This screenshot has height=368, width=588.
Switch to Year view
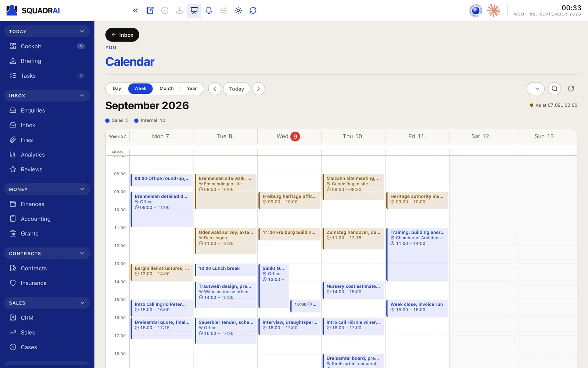coord(191,89)
